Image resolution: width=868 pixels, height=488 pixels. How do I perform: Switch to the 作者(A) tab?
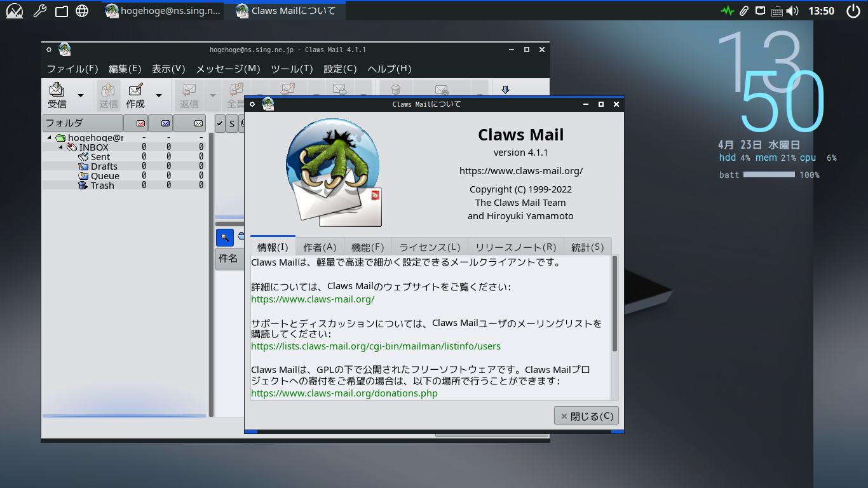point(320,247)
